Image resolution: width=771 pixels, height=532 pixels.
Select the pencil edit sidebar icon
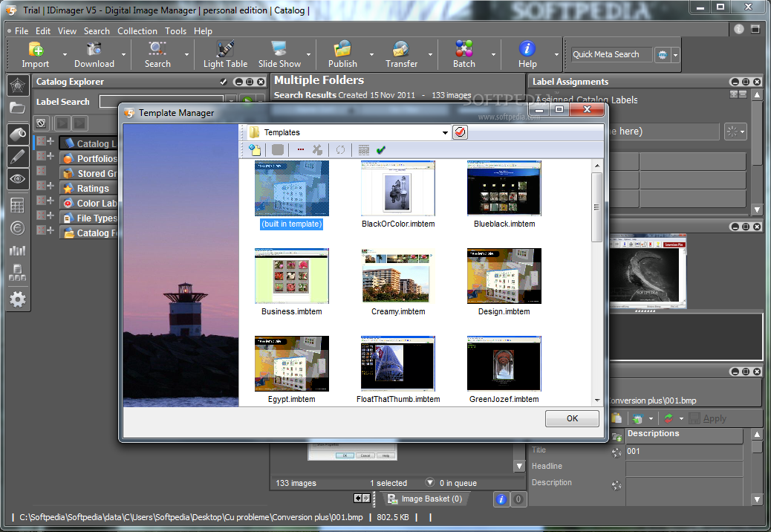18,157
